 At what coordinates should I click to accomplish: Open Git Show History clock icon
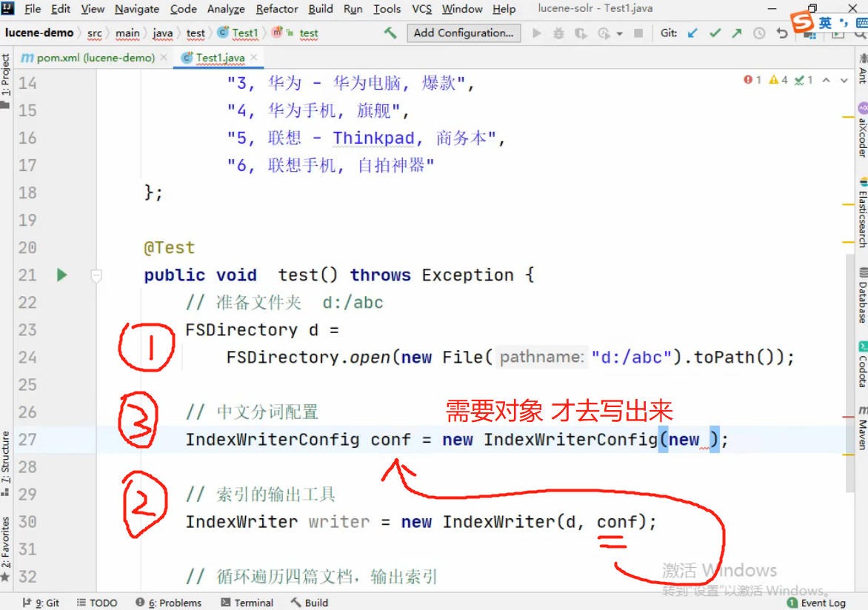click(x=759, y=33)
